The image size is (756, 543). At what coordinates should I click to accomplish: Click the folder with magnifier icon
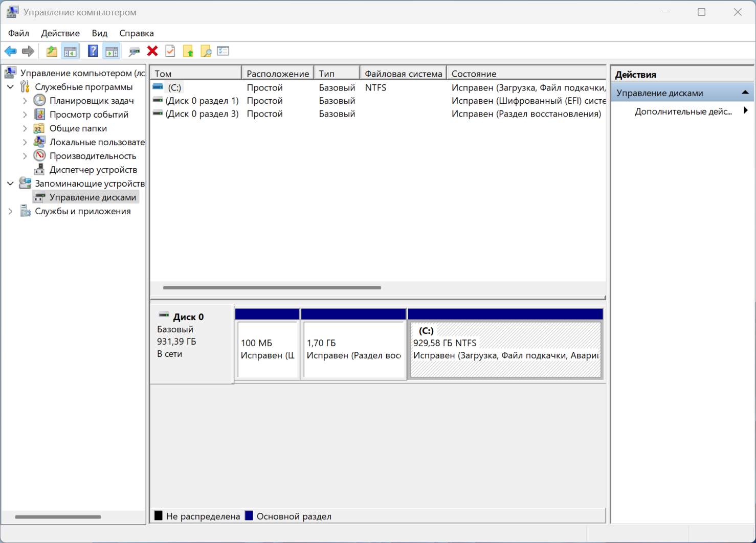pyautogui.click(x=206, y=51)
